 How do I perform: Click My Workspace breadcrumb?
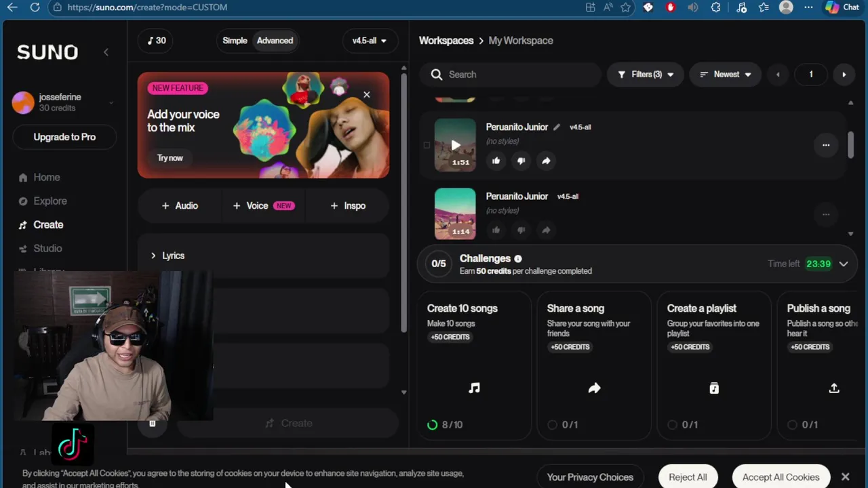pyautogui.click(x=521, y=41)
